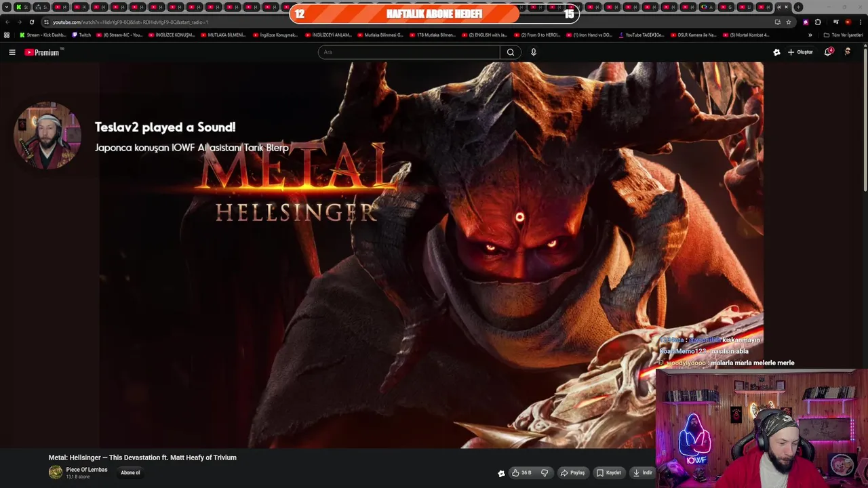Click purple extension icon in browser toolbar

[806, 22]
